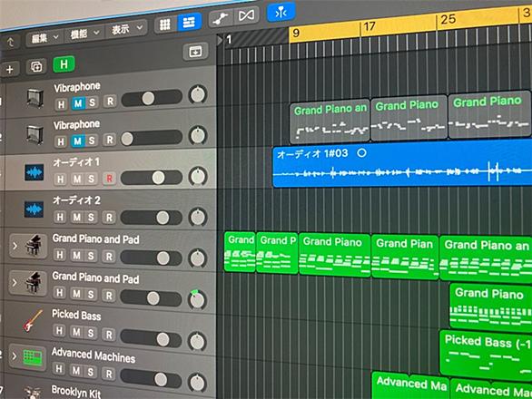
Task: Select the gray Grand Piano an region
Action: point(330,122)
